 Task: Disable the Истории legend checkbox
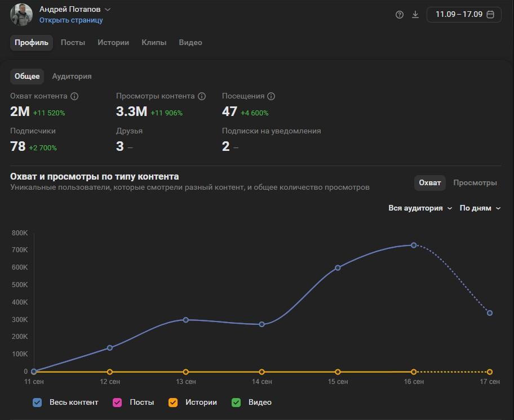pyautogui.click(x=173, y=403)
